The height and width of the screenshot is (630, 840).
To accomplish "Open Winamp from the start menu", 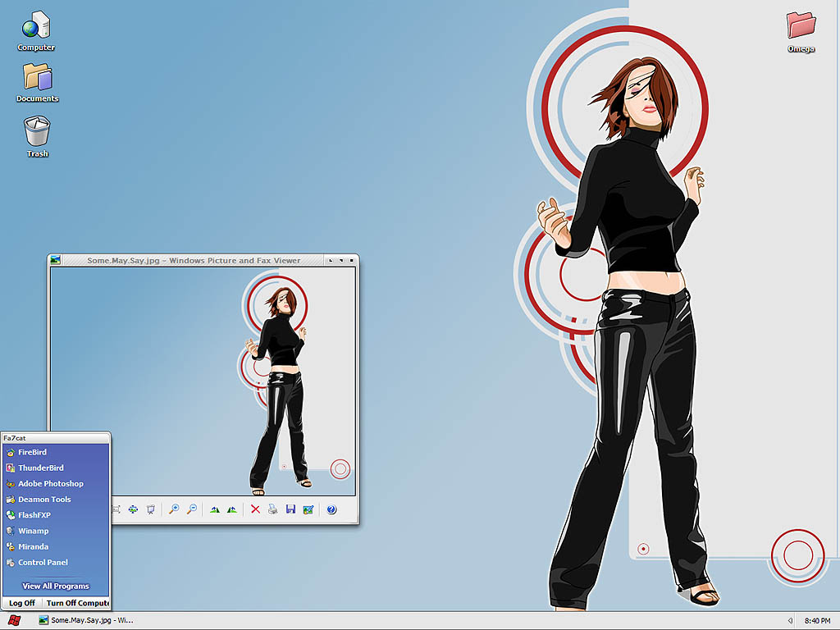I will click(33, 531).
